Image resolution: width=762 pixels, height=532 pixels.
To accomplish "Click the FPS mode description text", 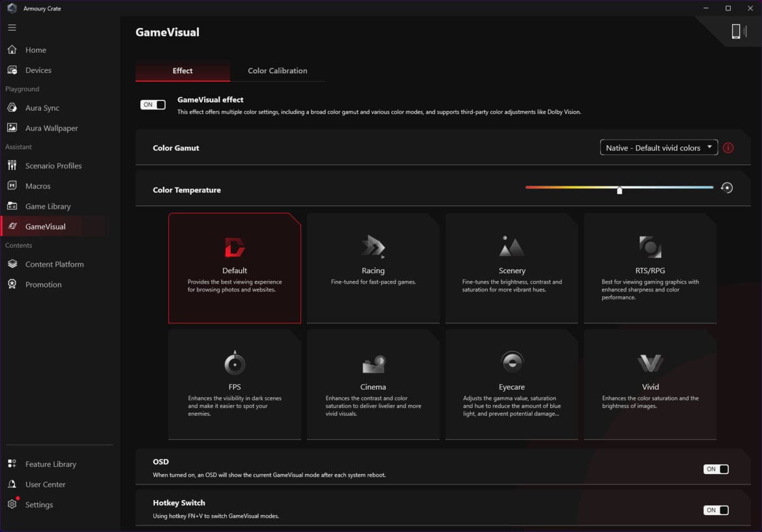I will [235, 406].
